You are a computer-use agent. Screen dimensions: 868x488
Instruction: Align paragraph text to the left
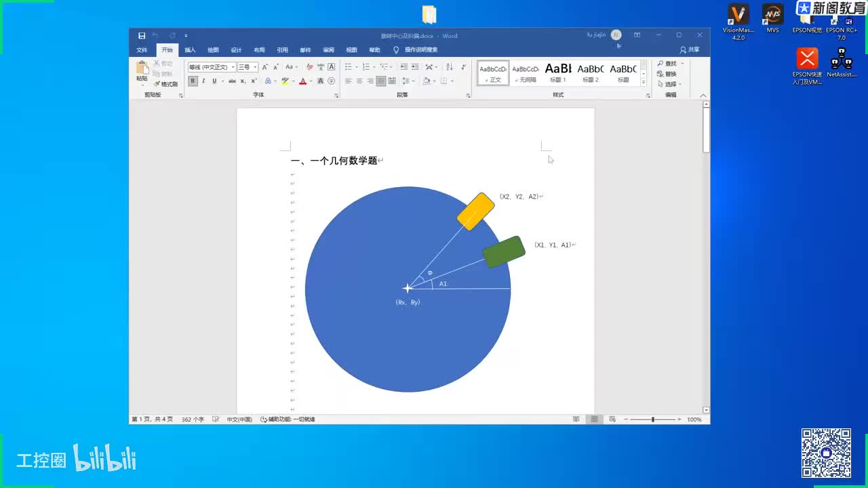tap(349, 81)
